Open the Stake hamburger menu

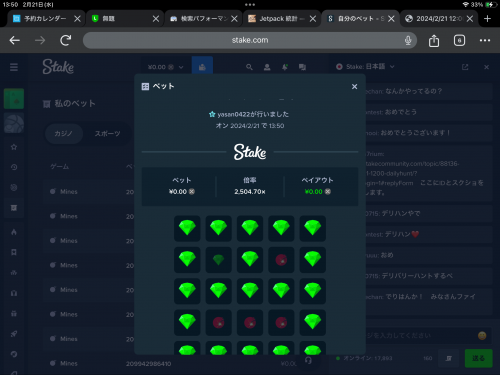[x=14, y=67]
